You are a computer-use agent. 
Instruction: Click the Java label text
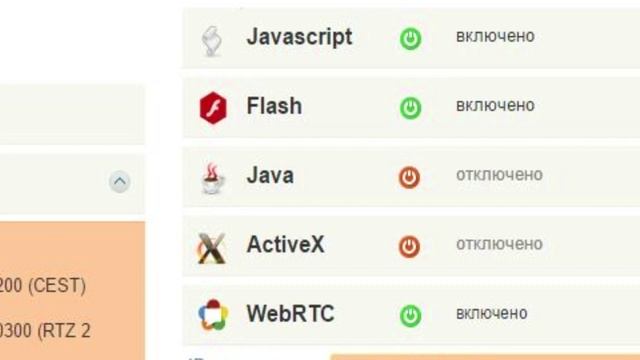[x=270, y=176]
